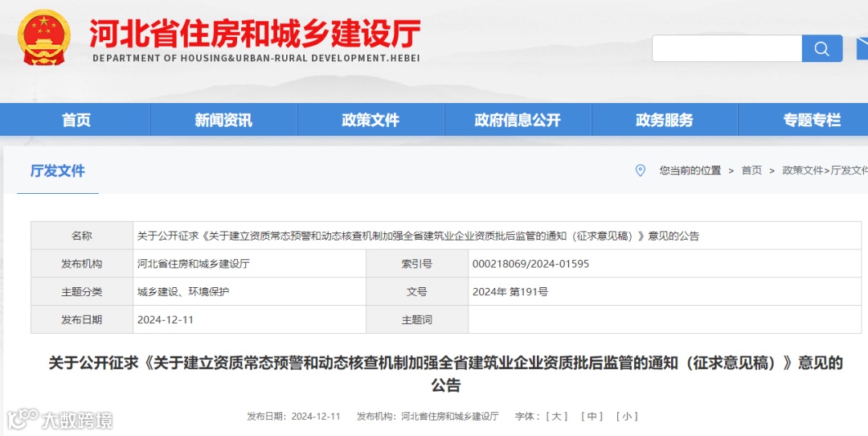Click the document name value in table

pos(418,236)
